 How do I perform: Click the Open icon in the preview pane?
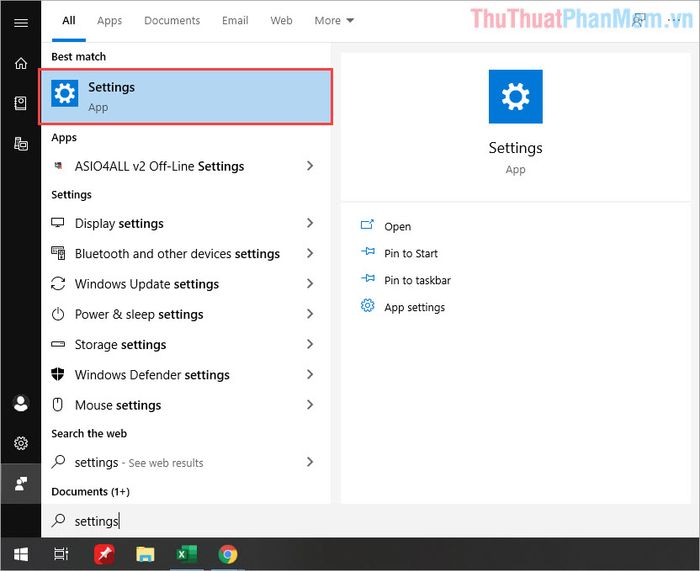tap(367, 225)
